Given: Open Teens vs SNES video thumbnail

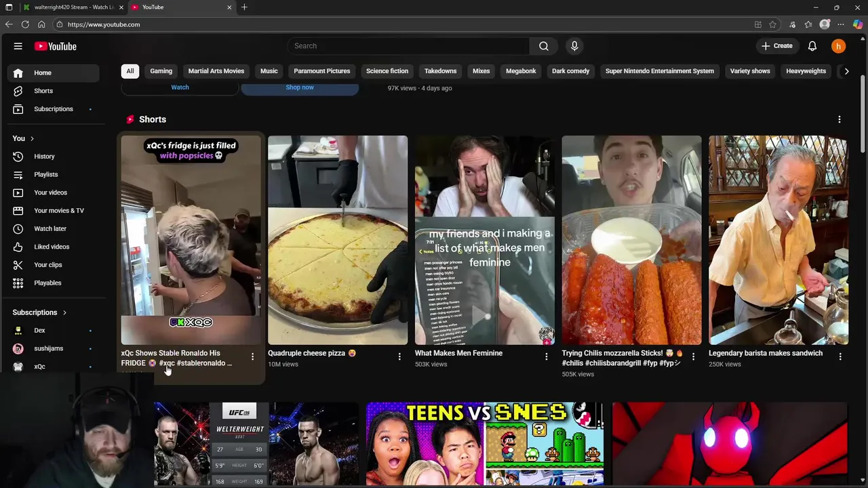Looking at the screenshot, I should click(x=485, y=444).
